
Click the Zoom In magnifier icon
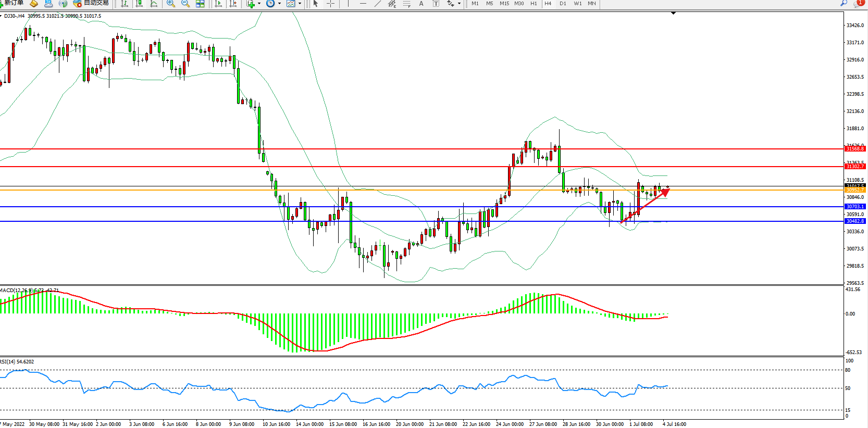pyautogui.click(x=170, y=4)
